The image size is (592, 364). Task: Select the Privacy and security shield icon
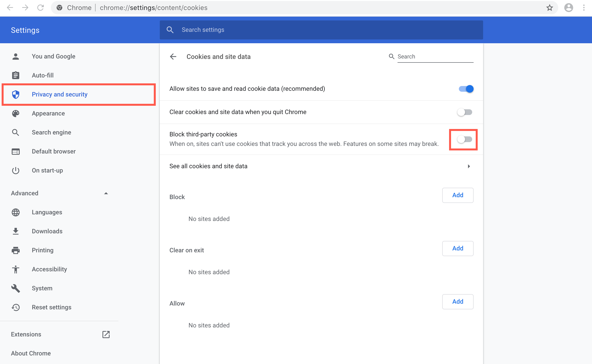(x=15, y=94)
